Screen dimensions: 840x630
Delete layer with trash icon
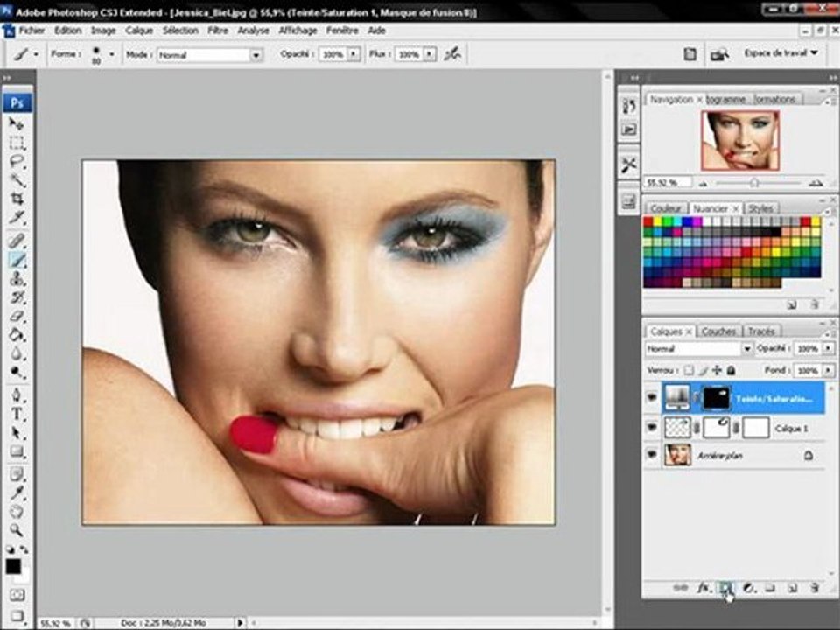[815, 588]
